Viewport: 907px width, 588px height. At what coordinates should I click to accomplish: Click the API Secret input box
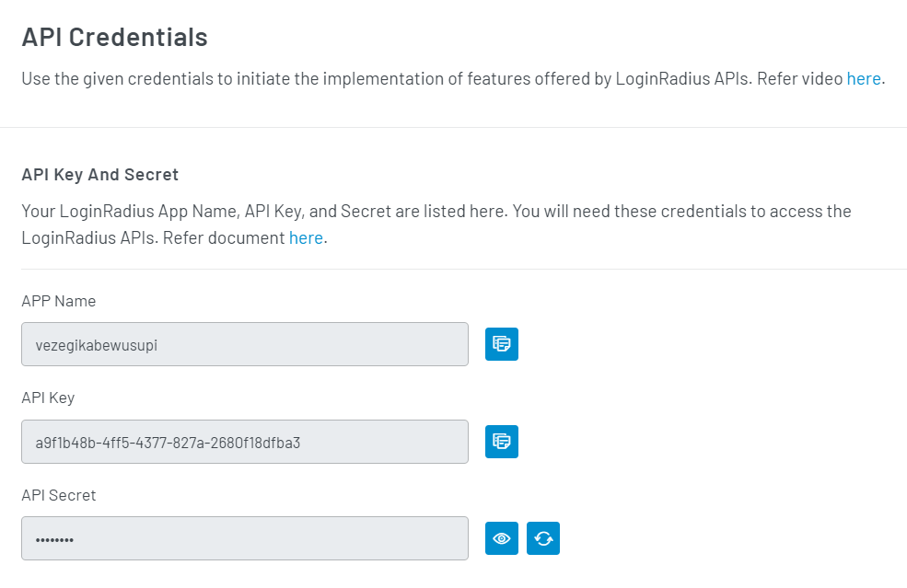click(244, 538)
